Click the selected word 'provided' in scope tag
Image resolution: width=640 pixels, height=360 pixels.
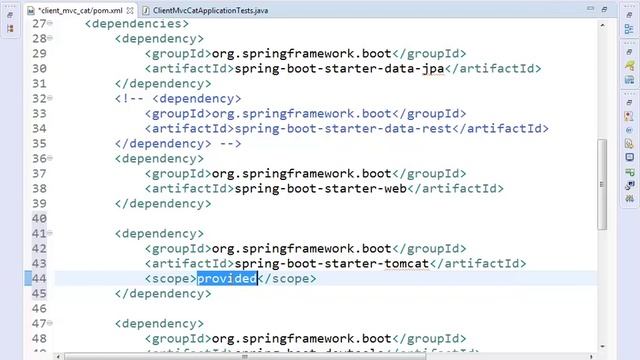[x=227, y=279]
